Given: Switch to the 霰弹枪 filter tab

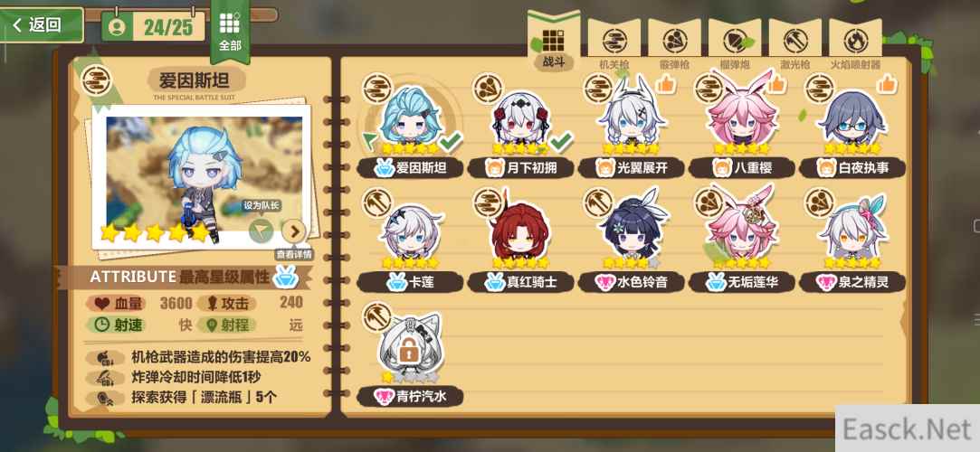Looking at the screenshot, I should pos(674,42).
